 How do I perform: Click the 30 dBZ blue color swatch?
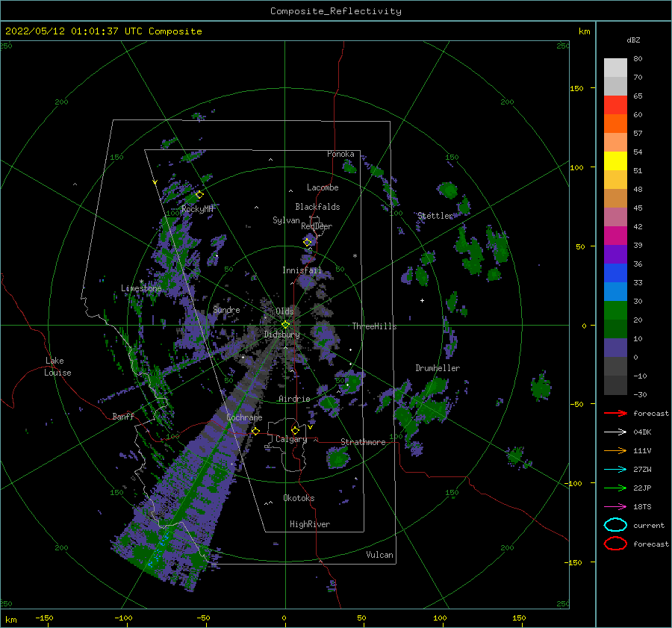[x=615, y=292]
